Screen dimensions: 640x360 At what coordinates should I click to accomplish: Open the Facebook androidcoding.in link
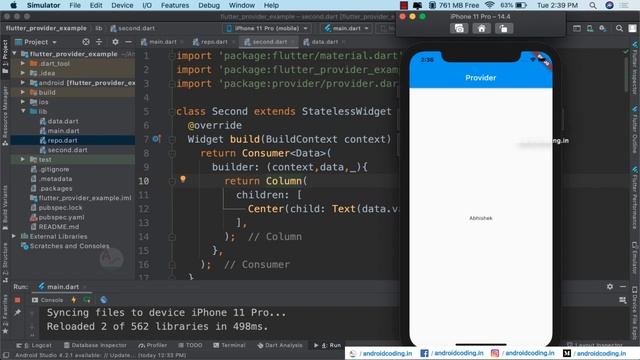[x=452, y=353]
